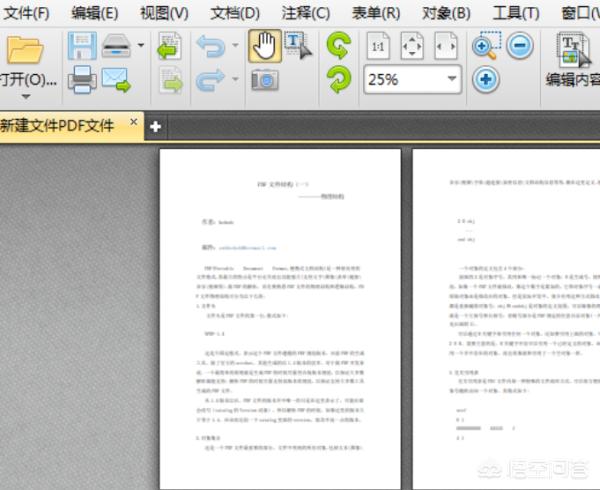The image size is (600, 490).
Task: Click the fit width icon
Action: pos(446,46)
